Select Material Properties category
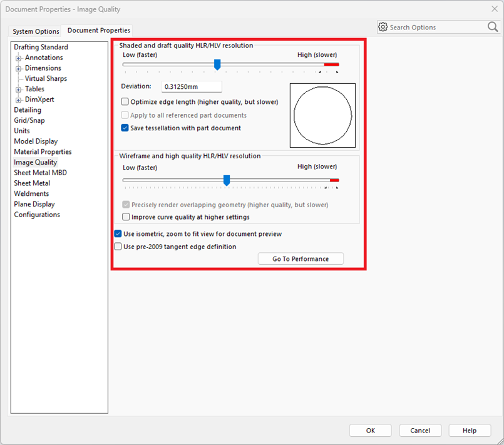The image size is (504, 445). pyautogui.click(x=43, y=151)
